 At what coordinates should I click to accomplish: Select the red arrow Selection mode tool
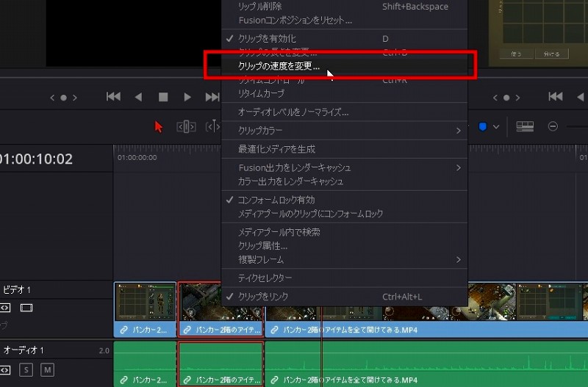[158, 126]
